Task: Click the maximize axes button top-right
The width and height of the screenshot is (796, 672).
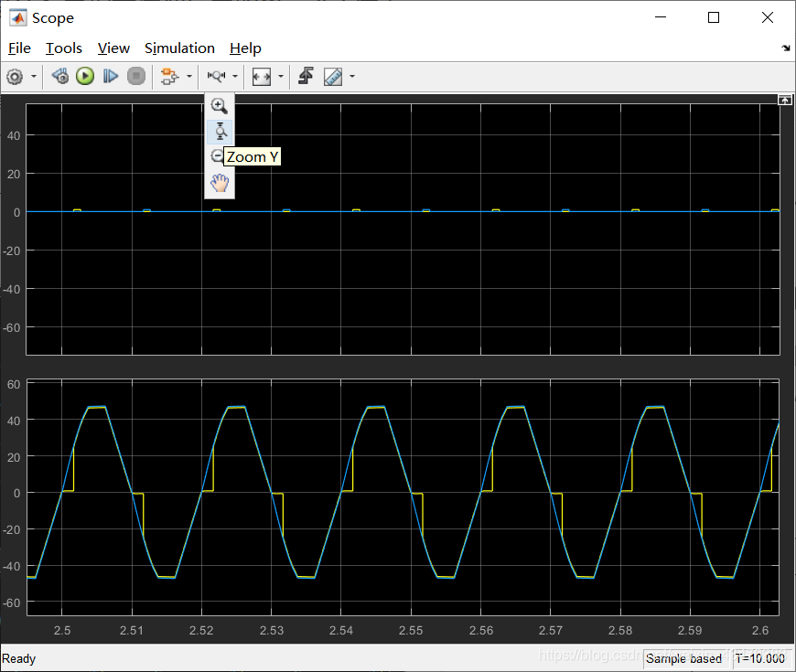Action: pyautogui.click(x=784, y=100)
